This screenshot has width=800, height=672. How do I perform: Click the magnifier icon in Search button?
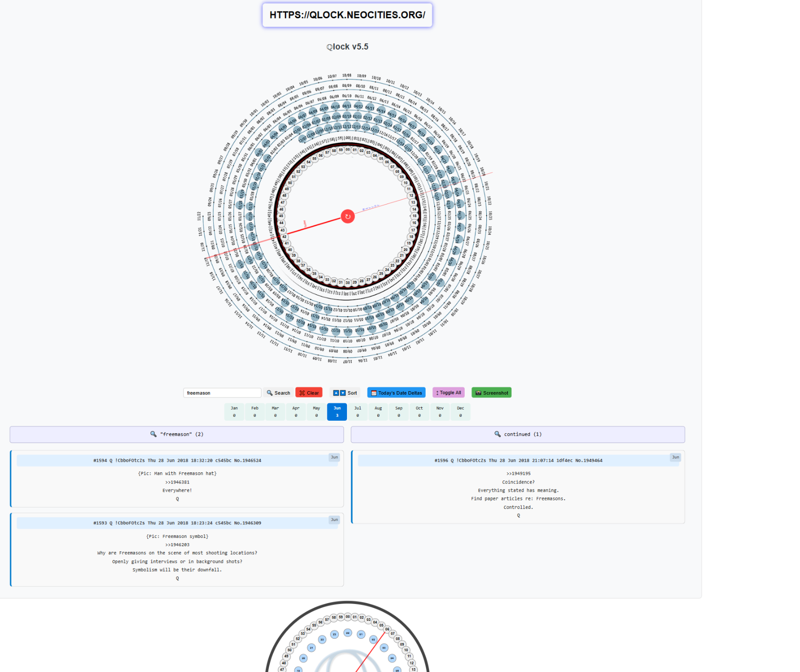click(x=270, y=393)
